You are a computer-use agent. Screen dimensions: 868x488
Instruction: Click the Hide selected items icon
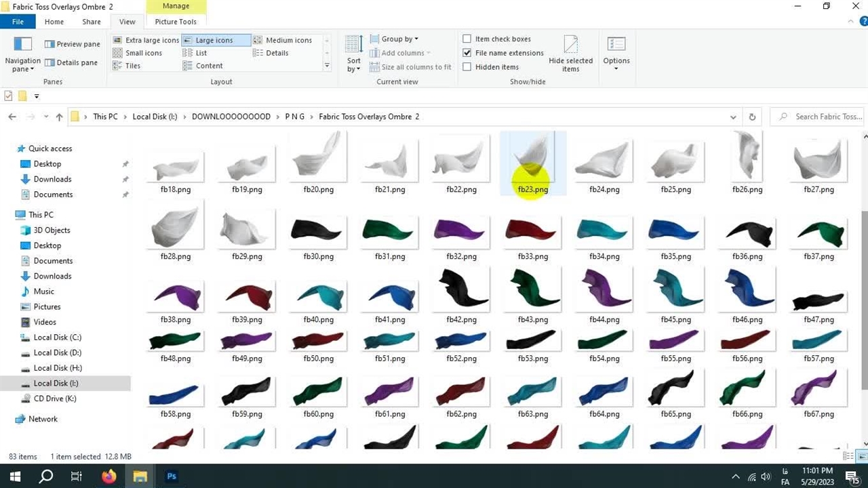570,45
